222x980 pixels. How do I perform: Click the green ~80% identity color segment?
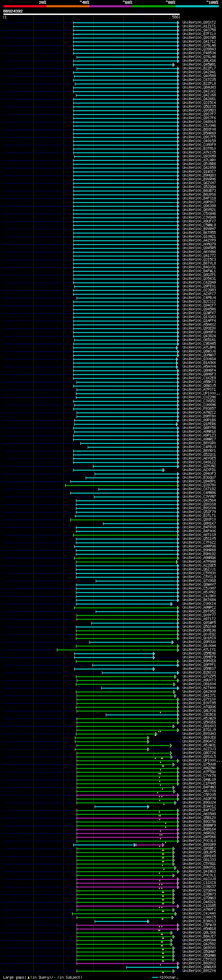pos(154,6)
